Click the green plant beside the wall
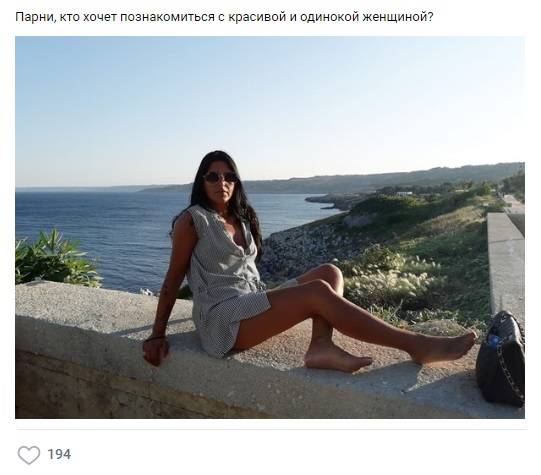Viewport: 541px width, 475px height. click(x=55, y=258)
